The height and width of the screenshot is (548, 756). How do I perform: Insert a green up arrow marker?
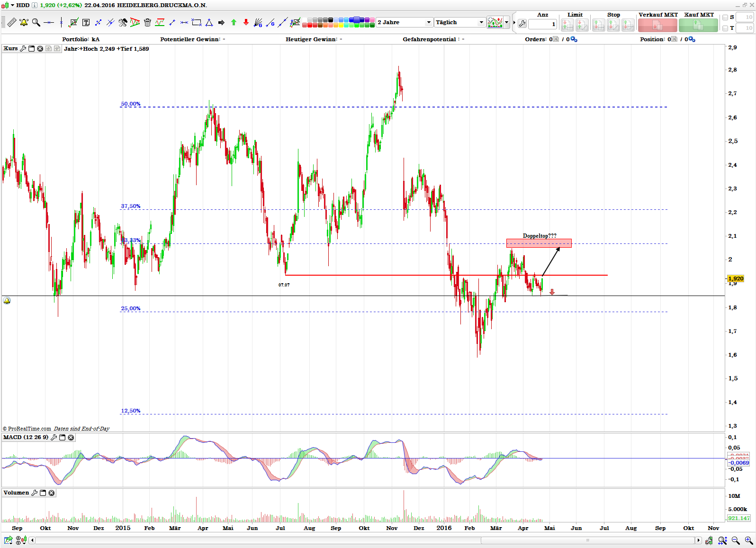234,22
